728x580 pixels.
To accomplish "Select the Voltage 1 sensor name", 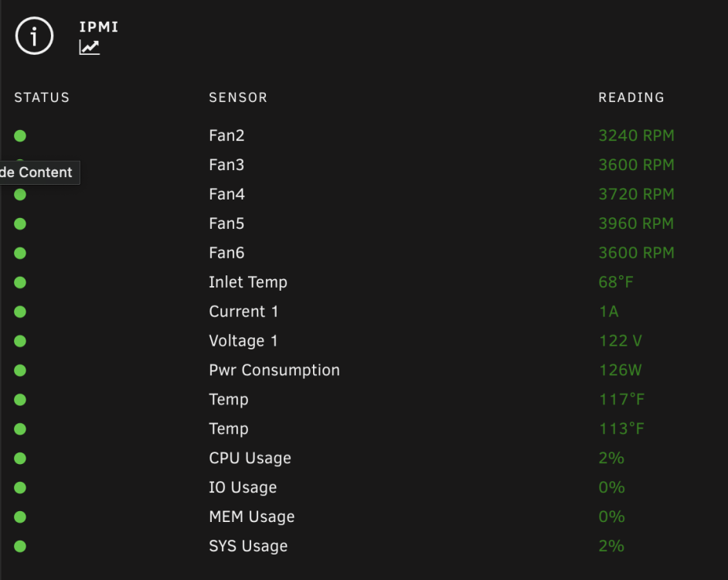I will 243,341.
